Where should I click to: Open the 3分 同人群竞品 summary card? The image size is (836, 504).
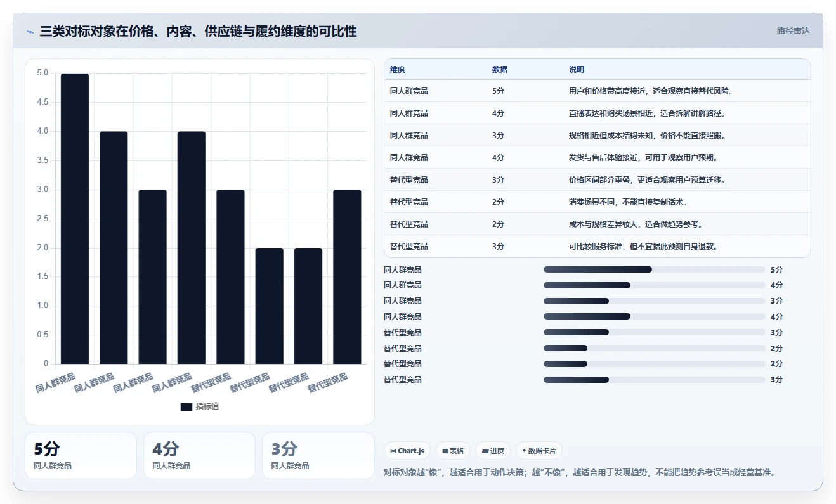318,455
